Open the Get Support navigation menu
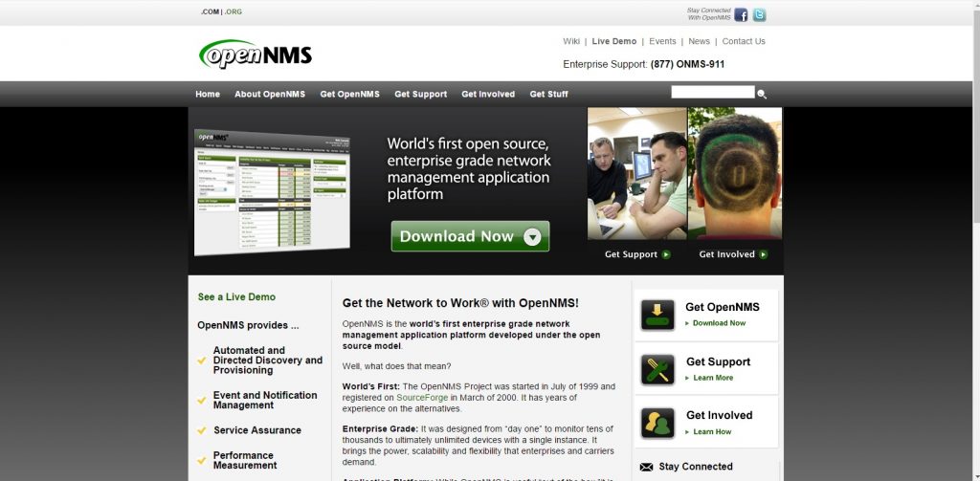 [421, 95]
